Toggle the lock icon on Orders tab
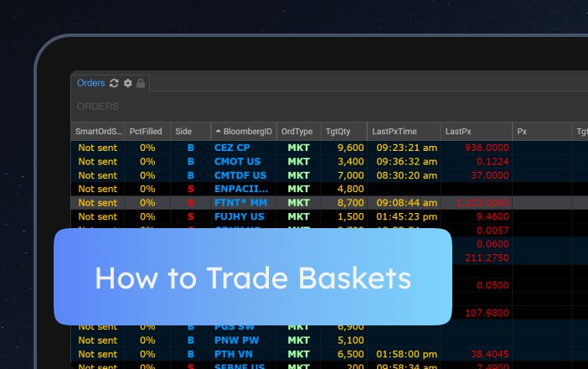This screenshot has height=369, width=588. (141, 83)
